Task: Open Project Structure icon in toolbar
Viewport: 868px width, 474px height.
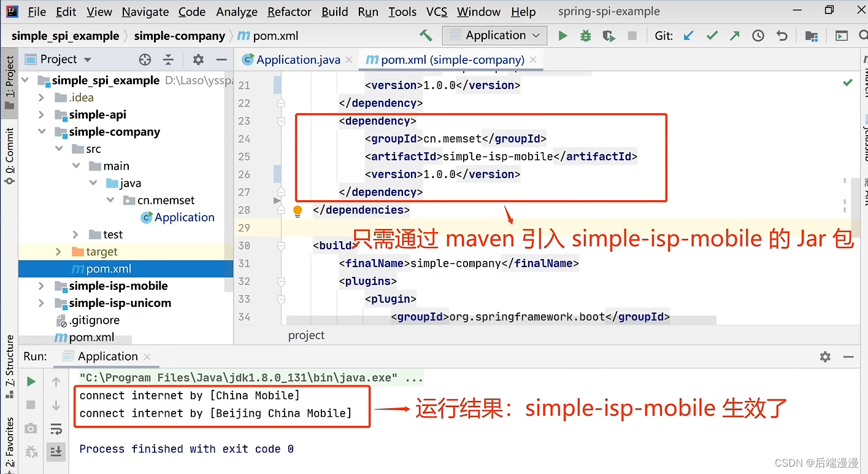Action: (x=811, y=36)
